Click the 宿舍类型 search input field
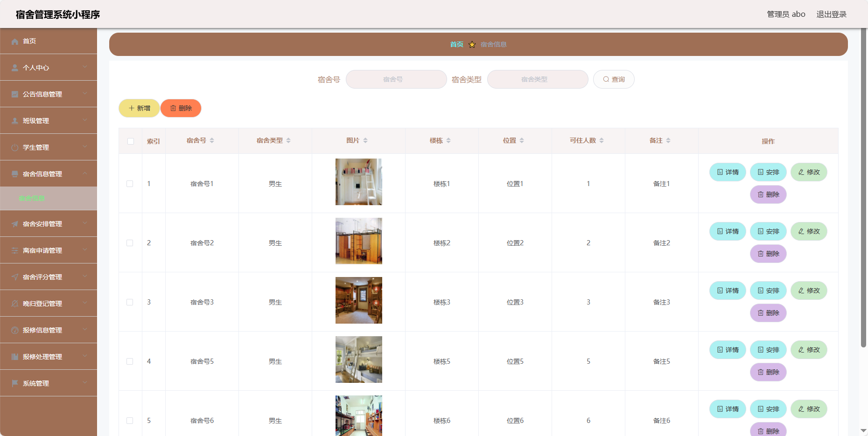 pos(538,79)
